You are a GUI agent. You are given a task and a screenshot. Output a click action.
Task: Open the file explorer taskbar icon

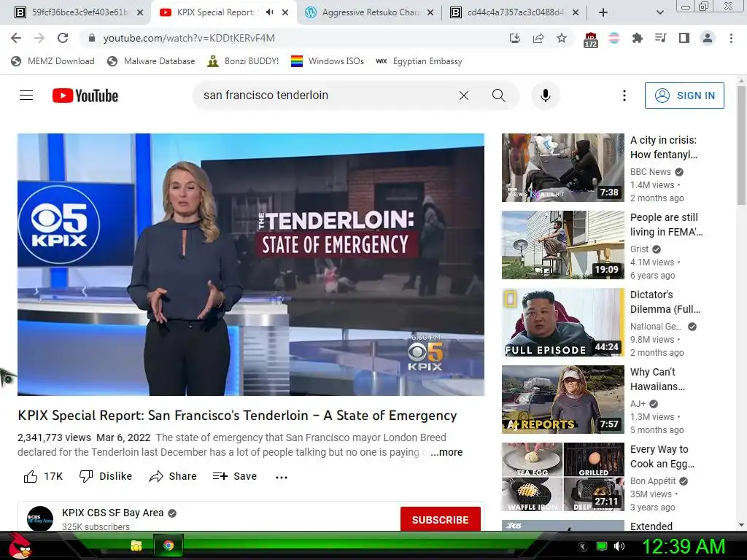136,545
